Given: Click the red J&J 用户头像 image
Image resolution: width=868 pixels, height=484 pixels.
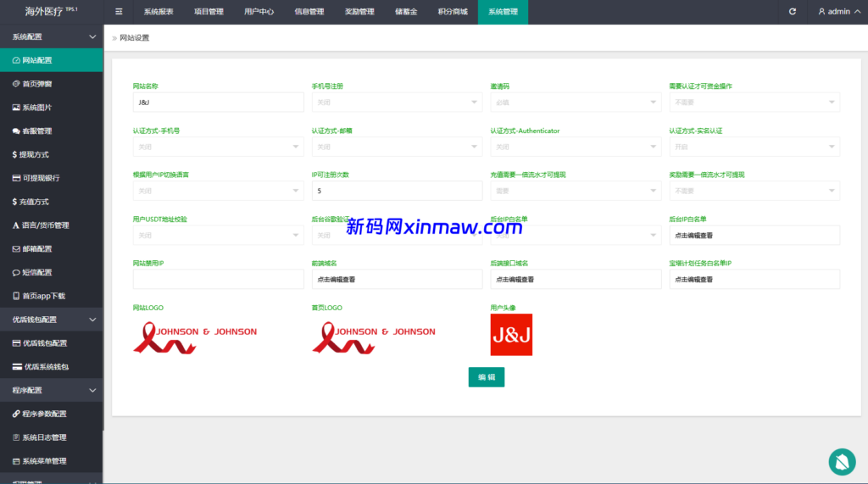Looking at the screenshot, I should click(x=511, y=335).
